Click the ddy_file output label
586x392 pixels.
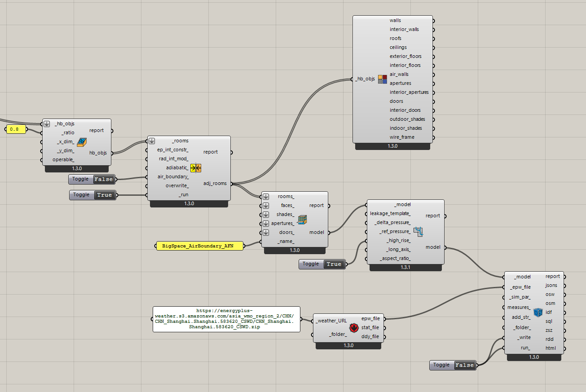coord(370,336)
